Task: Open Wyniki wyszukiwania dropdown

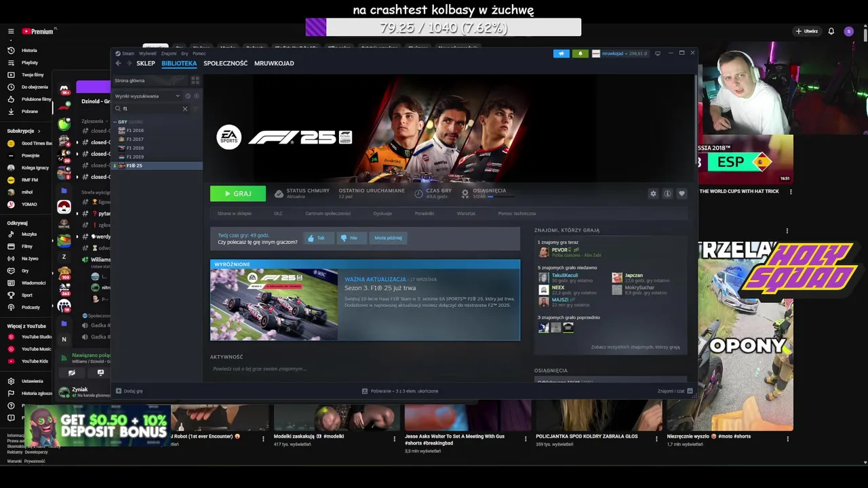Action: (147, 96)
